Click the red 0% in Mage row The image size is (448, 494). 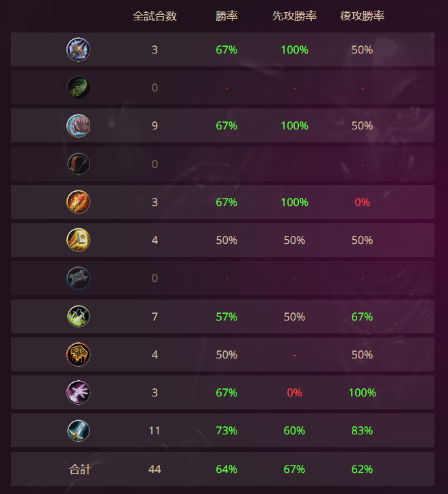coord(363,202)
